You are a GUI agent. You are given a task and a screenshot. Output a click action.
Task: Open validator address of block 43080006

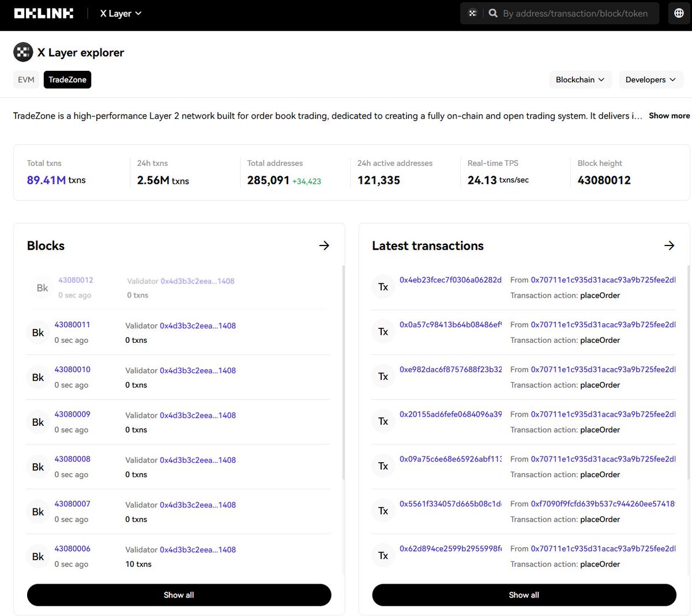(198, 550)
